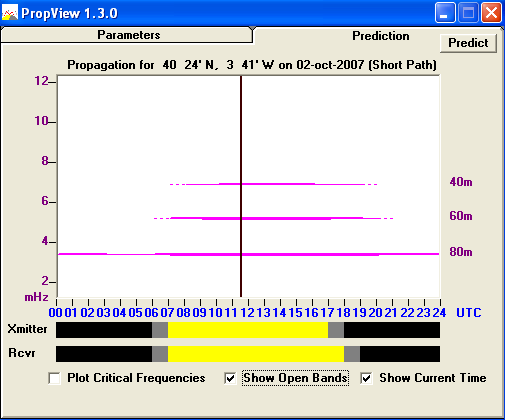The width and height of the screenshot is (505, 420).
Task: Click the 80m band line in chart
Action: (x=249, y=254)
